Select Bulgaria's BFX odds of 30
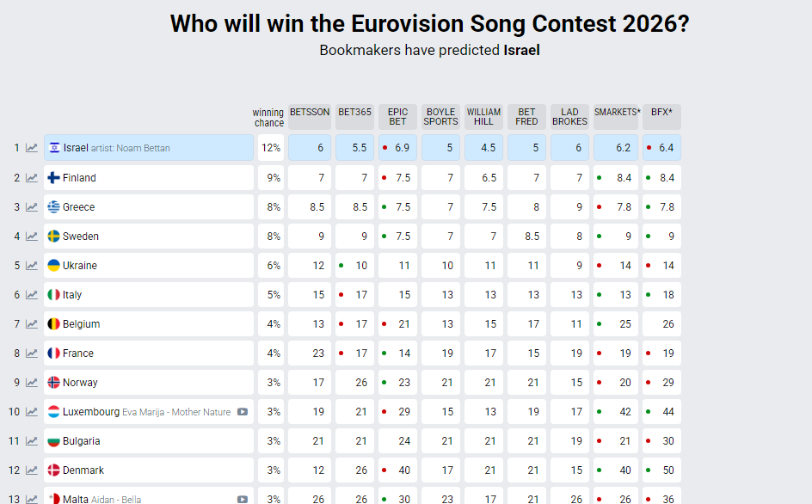Viewport: 812px width, 504px height. (x=661, y=441)
